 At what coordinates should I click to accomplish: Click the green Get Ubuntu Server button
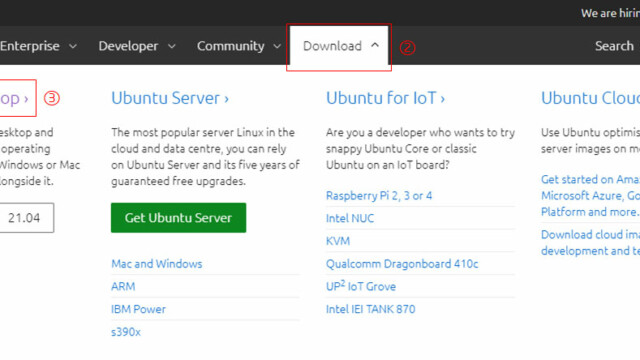[178, 218]
